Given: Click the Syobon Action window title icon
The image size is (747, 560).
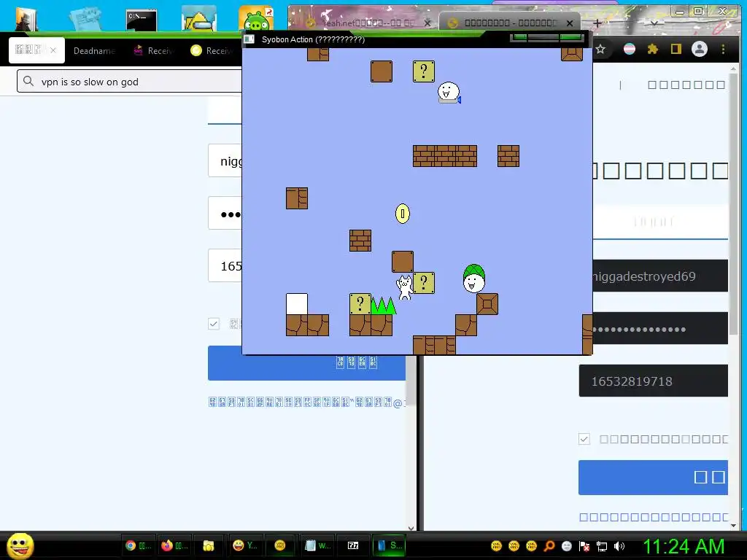Looking at the screenshot, I should pyautogui.click(x=249, y=39).
